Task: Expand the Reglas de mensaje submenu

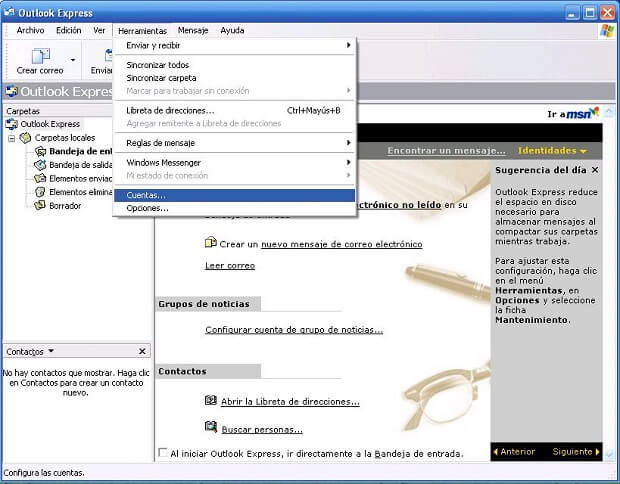Action: tap(234, 143)
